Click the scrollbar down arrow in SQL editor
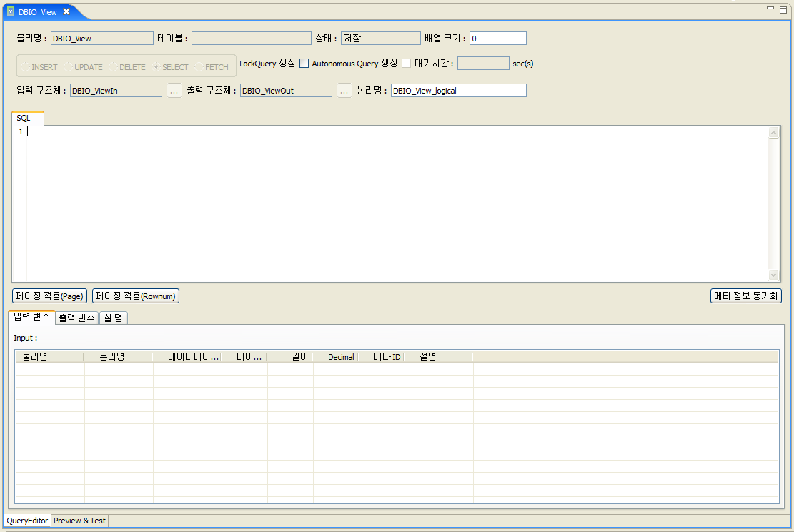Viewport: 794px width, 532px height. [774, 276]
